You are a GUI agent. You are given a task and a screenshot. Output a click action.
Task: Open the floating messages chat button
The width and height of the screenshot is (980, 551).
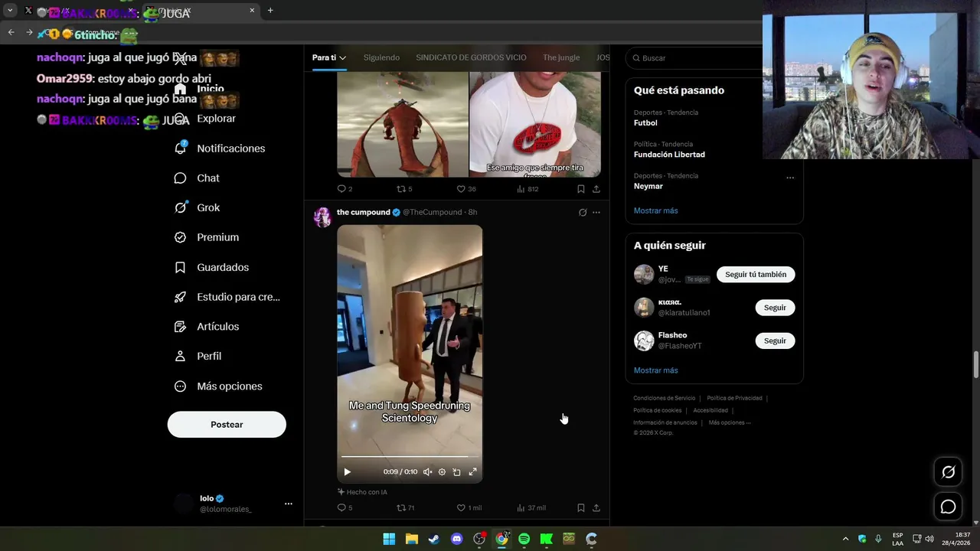pyautogui.click(x=948, y=507)
